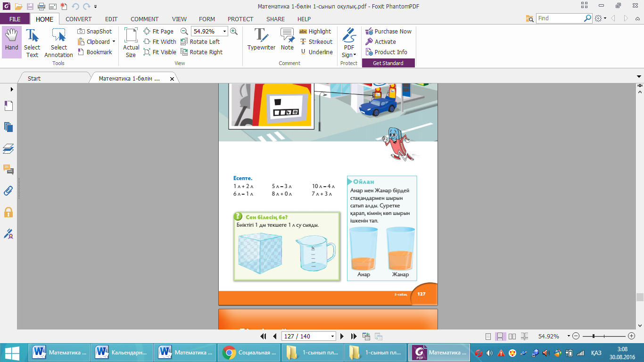Open the security lock panel in sidebar

(8, 212)
